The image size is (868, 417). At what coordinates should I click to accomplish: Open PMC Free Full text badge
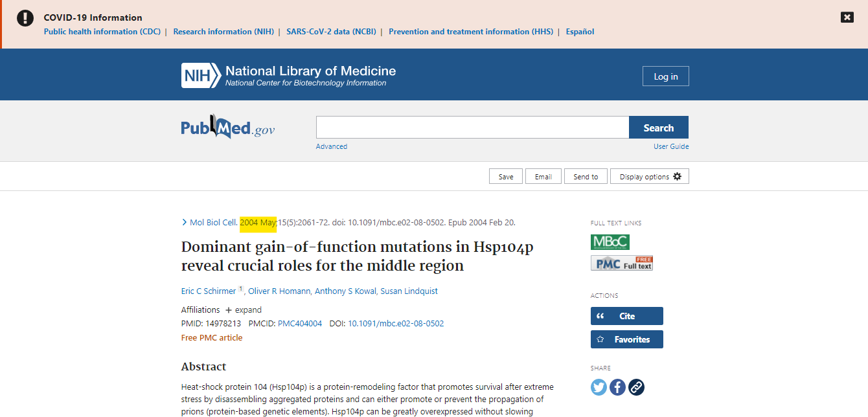(x=622, y=263)
